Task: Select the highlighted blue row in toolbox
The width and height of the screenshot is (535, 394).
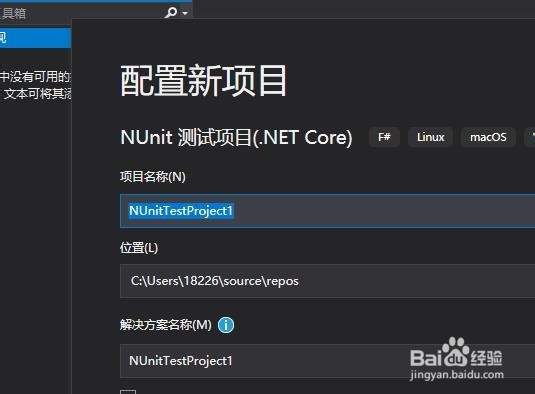Action: [35, 38]
